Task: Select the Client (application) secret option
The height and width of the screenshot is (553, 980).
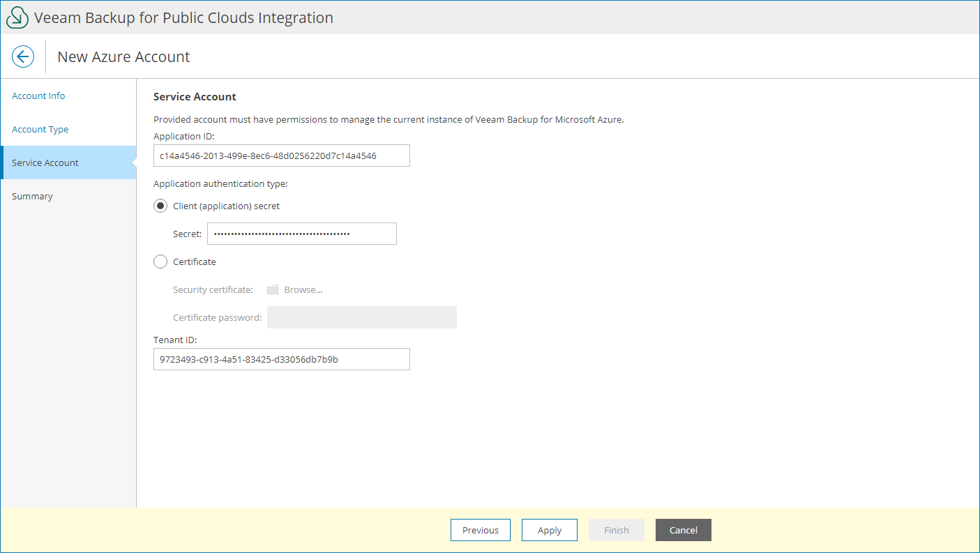Action: tap(160, 206)
